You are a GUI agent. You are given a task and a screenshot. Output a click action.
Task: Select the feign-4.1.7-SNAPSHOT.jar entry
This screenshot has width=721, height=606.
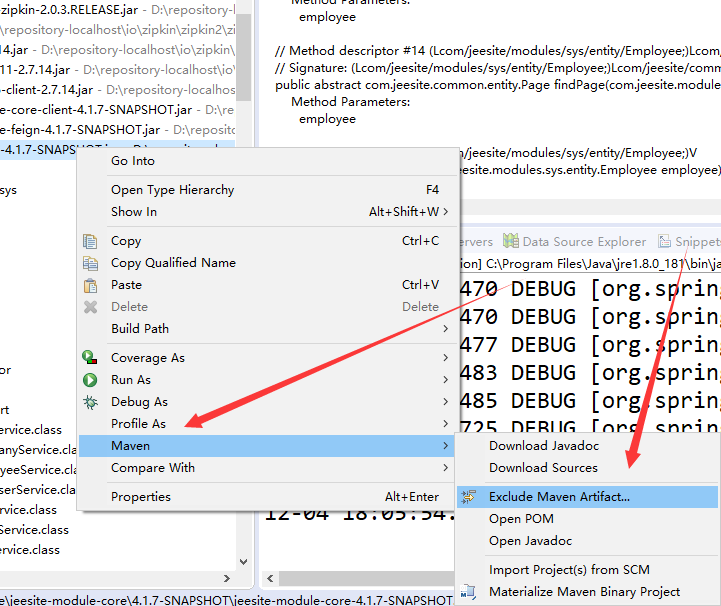118,130
